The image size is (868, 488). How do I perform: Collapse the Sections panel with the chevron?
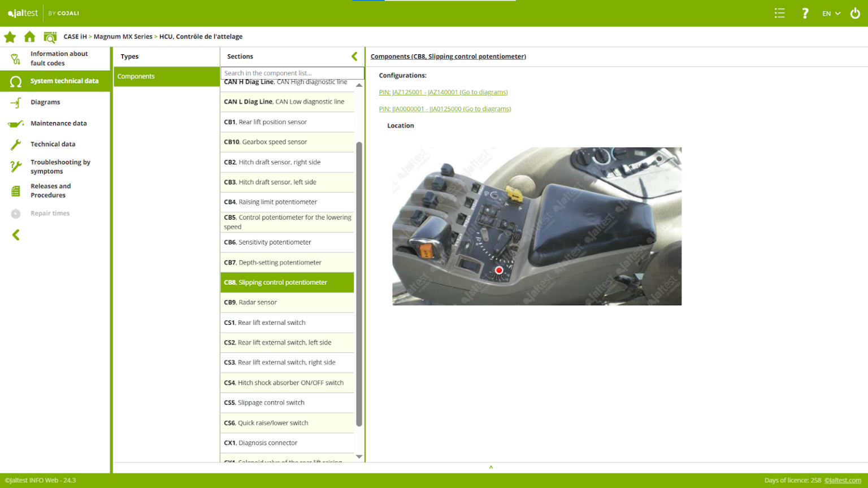(354, 56)
